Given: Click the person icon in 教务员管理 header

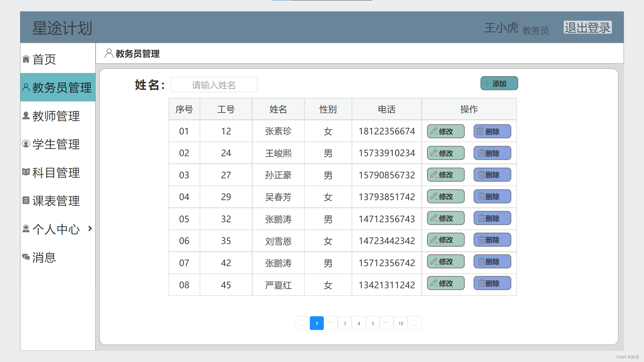Looking at the screenshot, I should (x=109, y=53).
